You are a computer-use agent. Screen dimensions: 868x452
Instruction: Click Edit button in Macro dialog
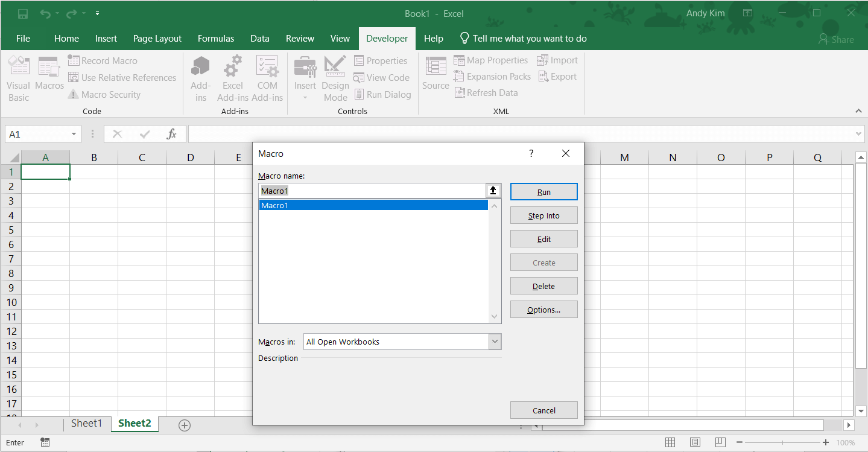(x=544, y=239)
